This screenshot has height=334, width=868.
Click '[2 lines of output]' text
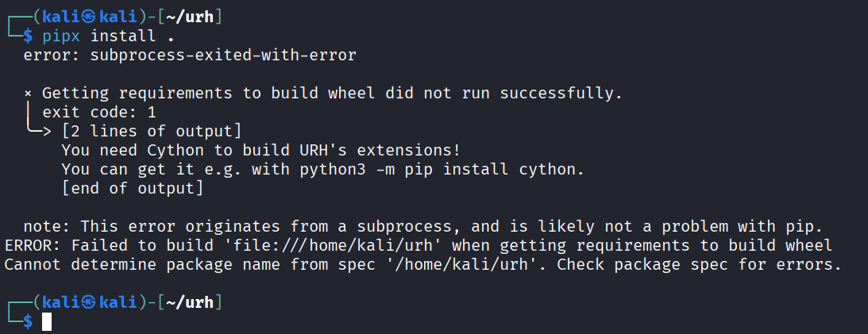[x=152, y=131]
